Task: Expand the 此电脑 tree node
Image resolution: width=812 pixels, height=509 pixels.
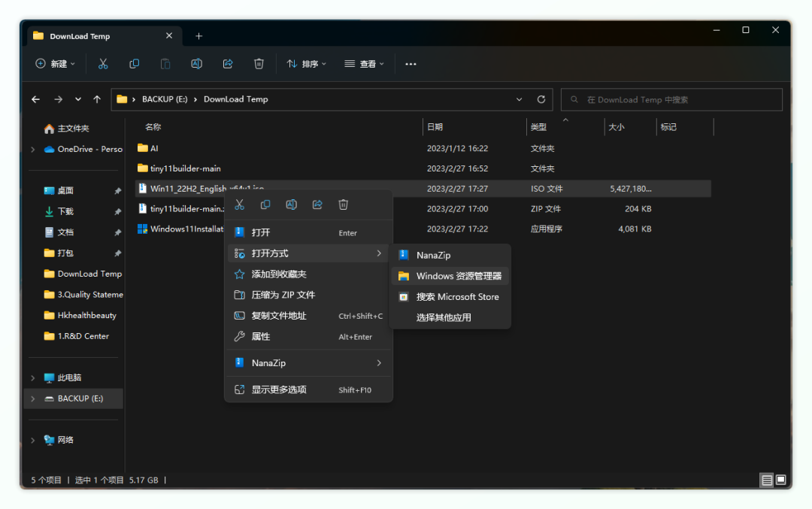Action: coord(32,377)
